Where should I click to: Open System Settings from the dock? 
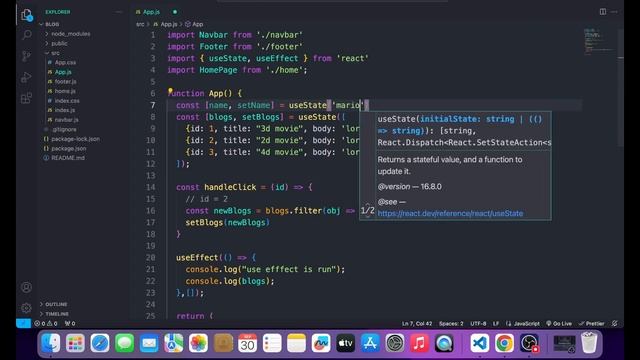coord(395,343)
